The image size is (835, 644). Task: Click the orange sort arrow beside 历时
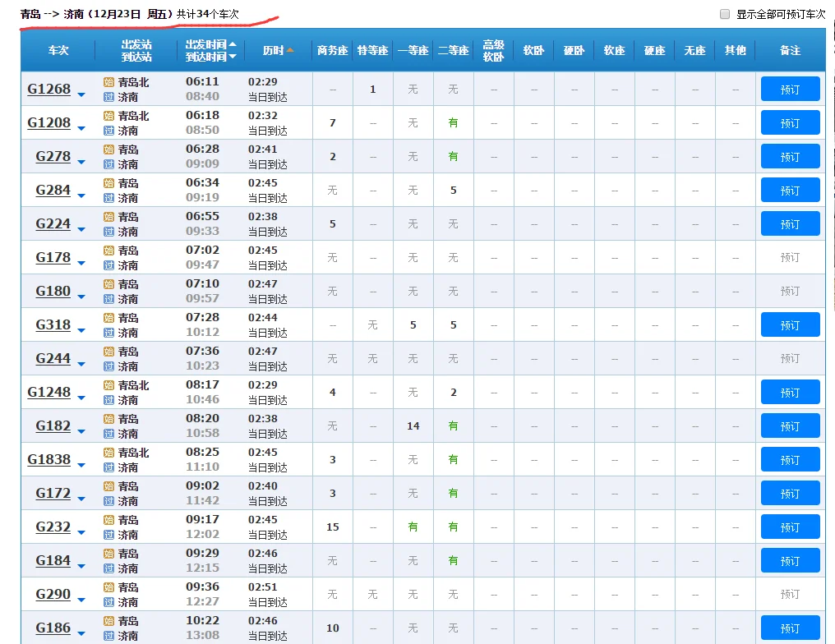click(290, 51)
